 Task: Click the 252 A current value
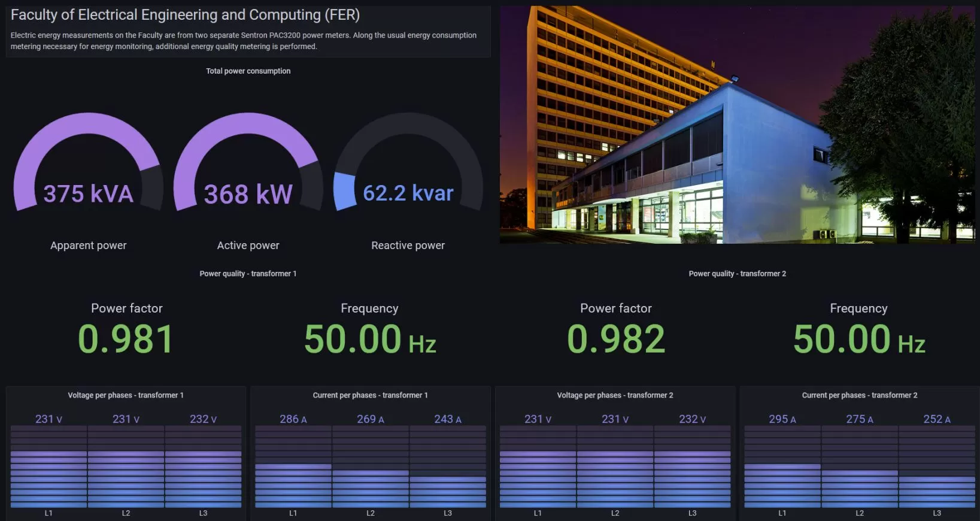point(937,419)
